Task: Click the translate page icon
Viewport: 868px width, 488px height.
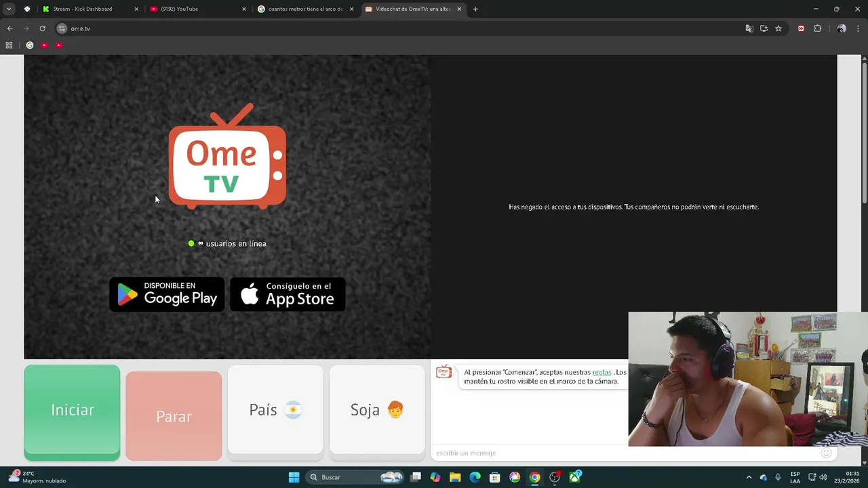Action: [x=749, y=28]
